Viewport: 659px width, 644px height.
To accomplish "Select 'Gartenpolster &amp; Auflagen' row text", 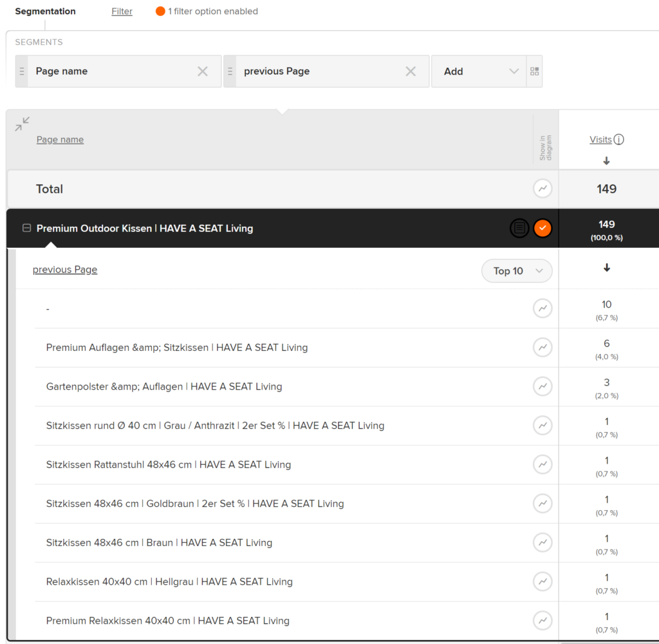I will (x=164, y=386).
